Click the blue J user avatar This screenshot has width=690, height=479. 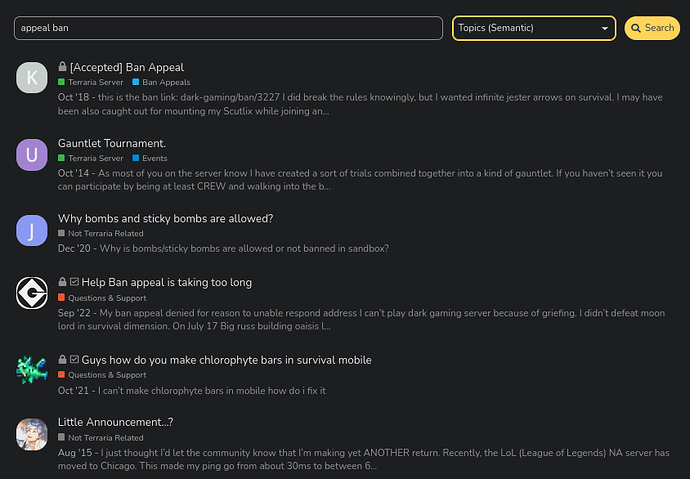click(x=32, y=230)
